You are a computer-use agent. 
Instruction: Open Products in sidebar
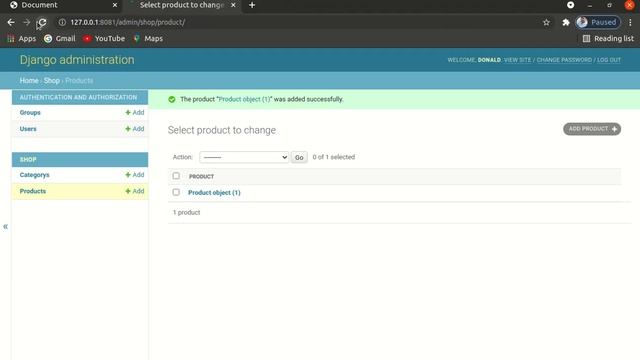coord(33,191)
